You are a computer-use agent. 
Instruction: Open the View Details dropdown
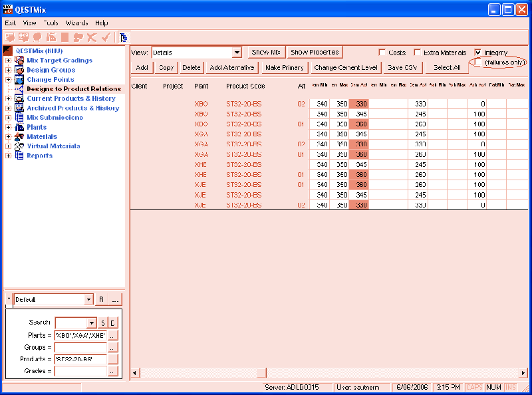pos(238,52)
